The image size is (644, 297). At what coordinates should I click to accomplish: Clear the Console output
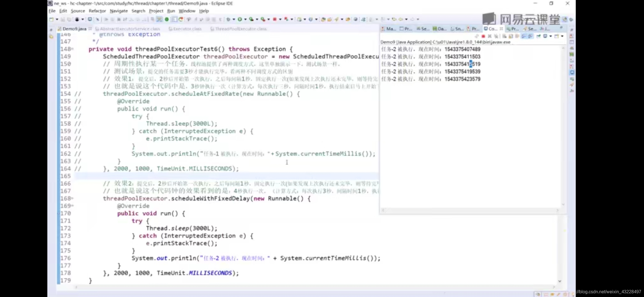click(x=504, y=36)
